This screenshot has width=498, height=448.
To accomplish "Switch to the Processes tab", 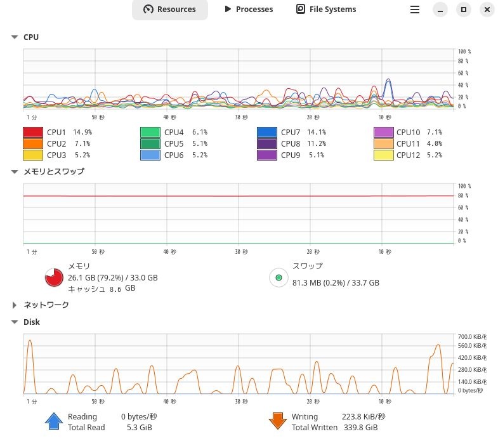I will coord(249,10).
